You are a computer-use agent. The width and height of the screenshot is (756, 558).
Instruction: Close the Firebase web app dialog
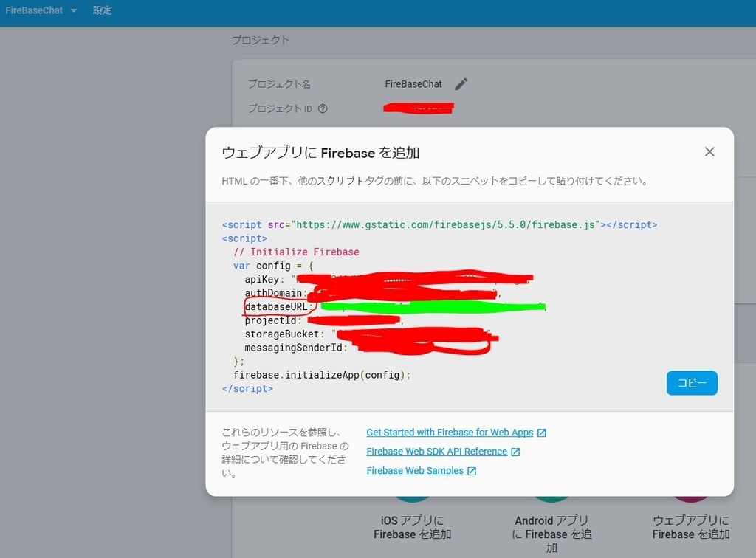coord(709,152)
